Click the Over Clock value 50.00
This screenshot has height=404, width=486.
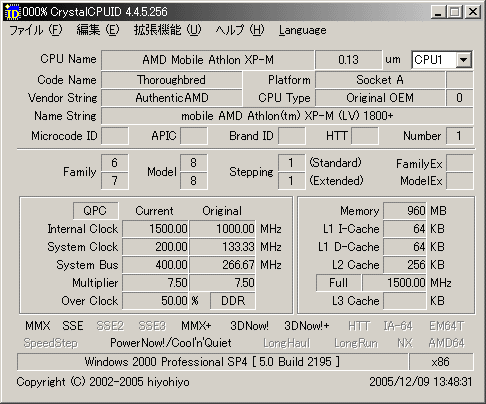click(155, 301)
